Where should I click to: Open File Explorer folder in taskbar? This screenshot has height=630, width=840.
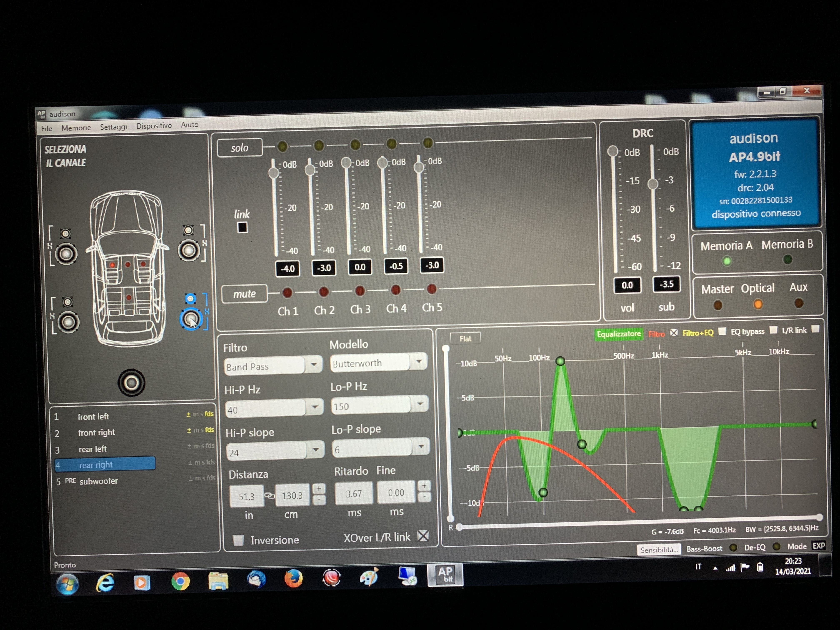218,581
